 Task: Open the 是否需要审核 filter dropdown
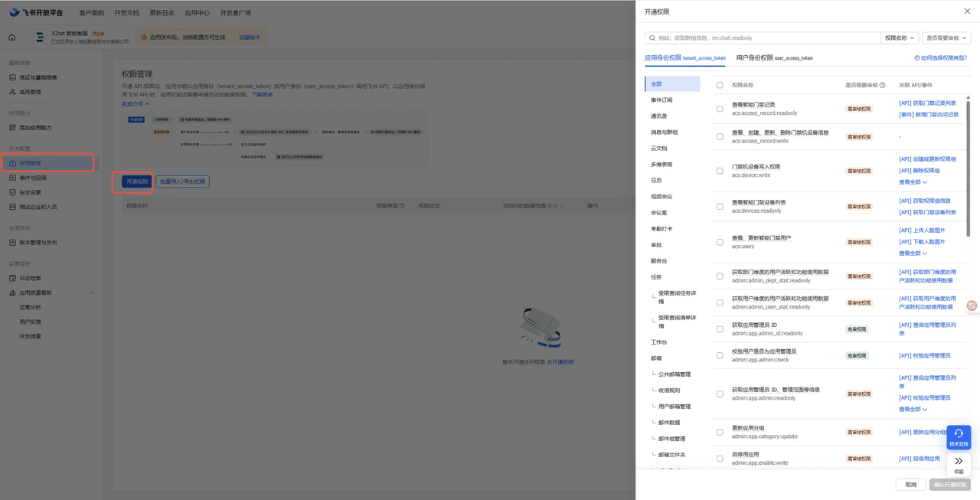pos(946,38)
